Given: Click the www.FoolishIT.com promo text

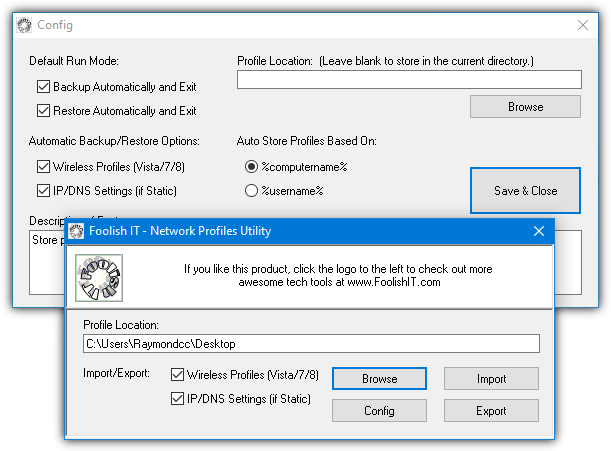Looking at the screenshot, I should coord(394,282).
